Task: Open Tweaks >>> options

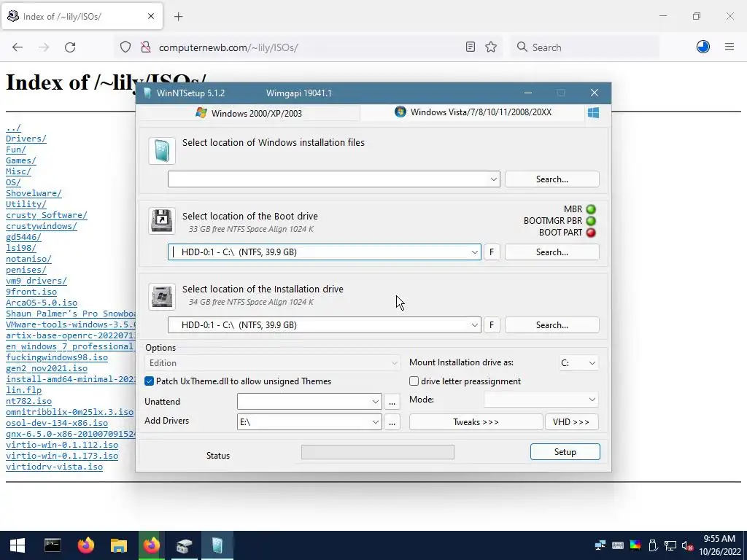Action: [x=476, y=422]
